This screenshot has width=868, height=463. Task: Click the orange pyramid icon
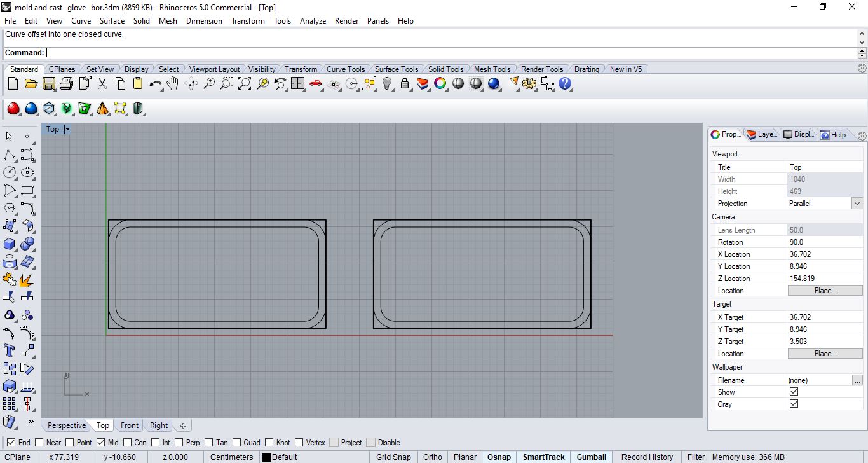103,109
